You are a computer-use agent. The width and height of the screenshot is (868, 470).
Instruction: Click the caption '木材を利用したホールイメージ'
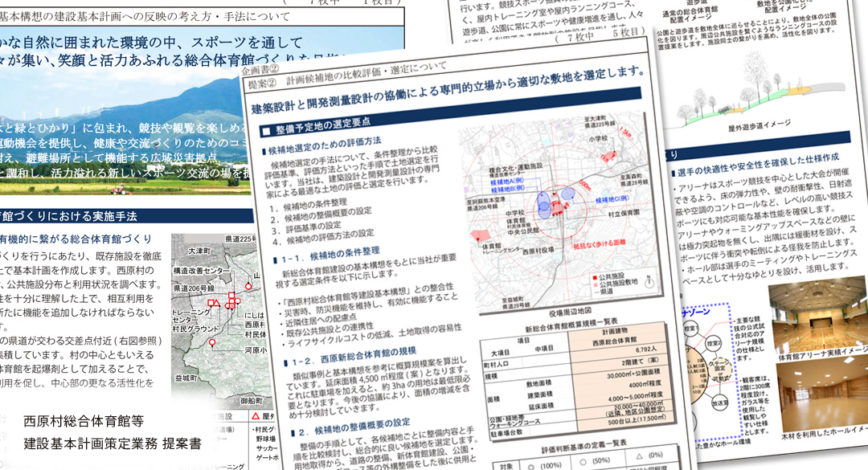click(x=825, y=434)
